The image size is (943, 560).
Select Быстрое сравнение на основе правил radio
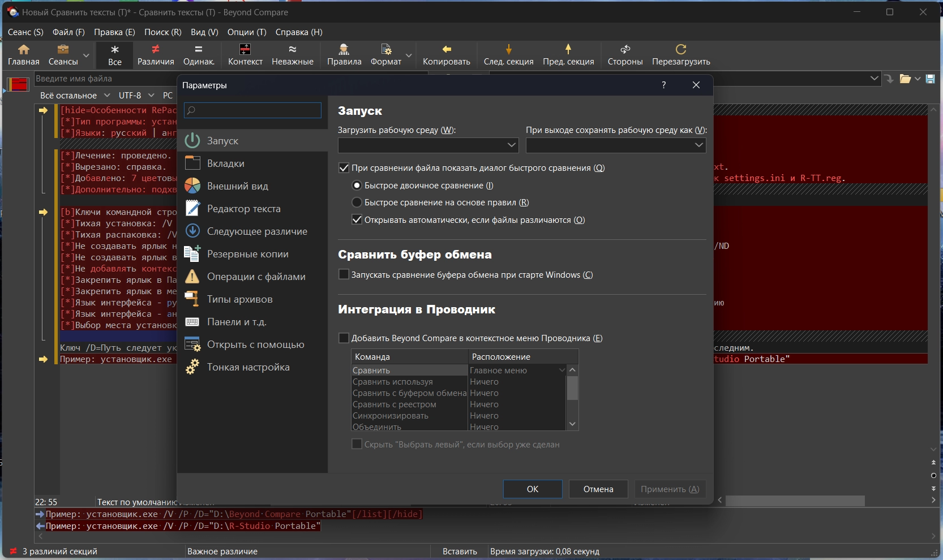click(357, 203)
